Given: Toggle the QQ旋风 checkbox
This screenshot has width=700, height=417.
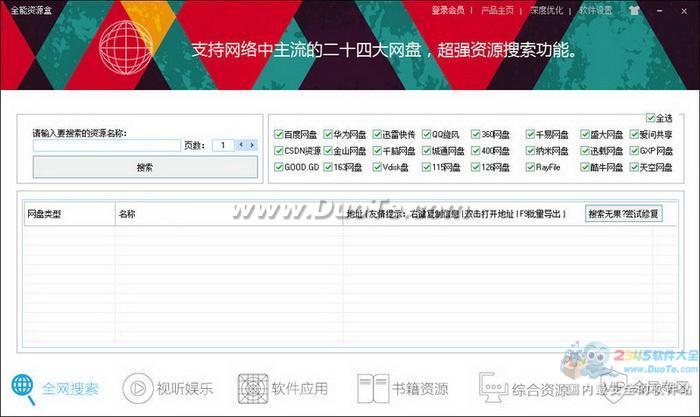Looking at the screenshot, I should pyautogui.click(x=426, y=134).
